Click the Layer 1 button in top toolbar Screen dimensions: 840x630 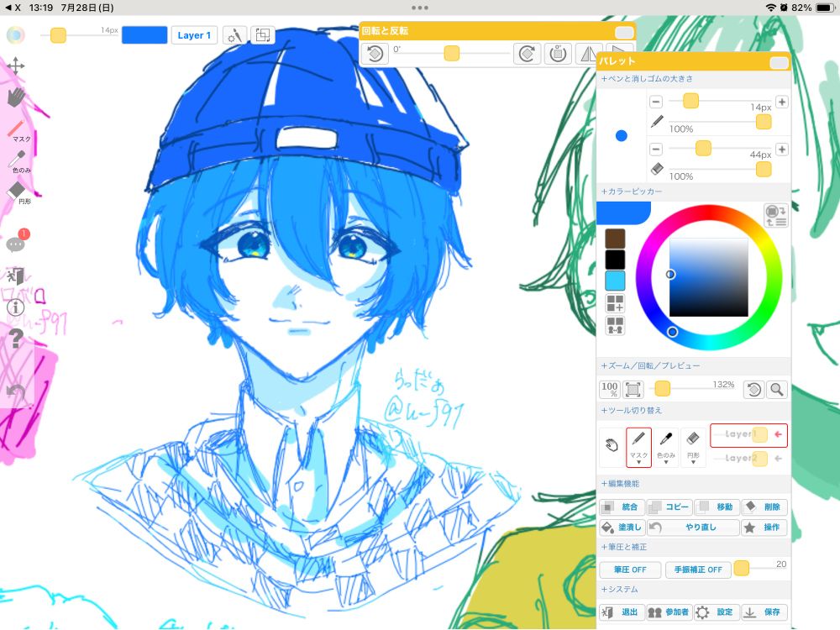[x=194, y=35]
